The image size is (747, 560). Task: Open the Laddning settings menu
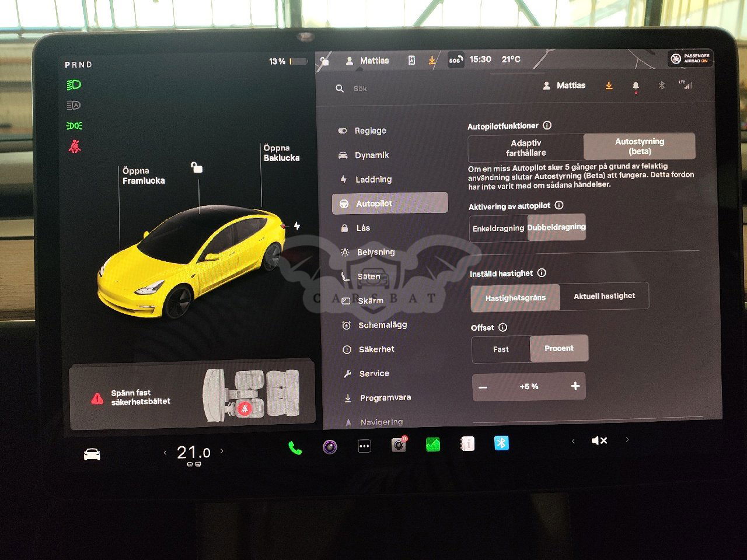pyautogui.click(x=373, y=180)
